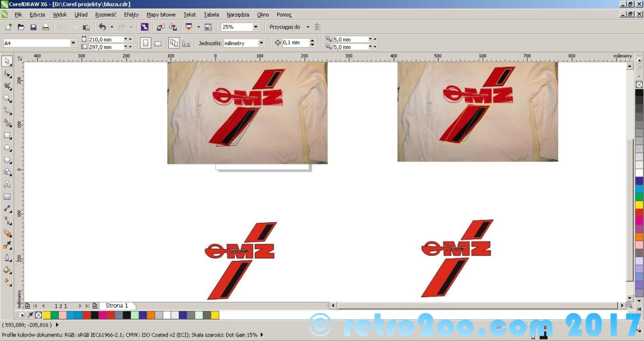
Task: Open the zoom level 25% dropdown
Action: point(256,27)
